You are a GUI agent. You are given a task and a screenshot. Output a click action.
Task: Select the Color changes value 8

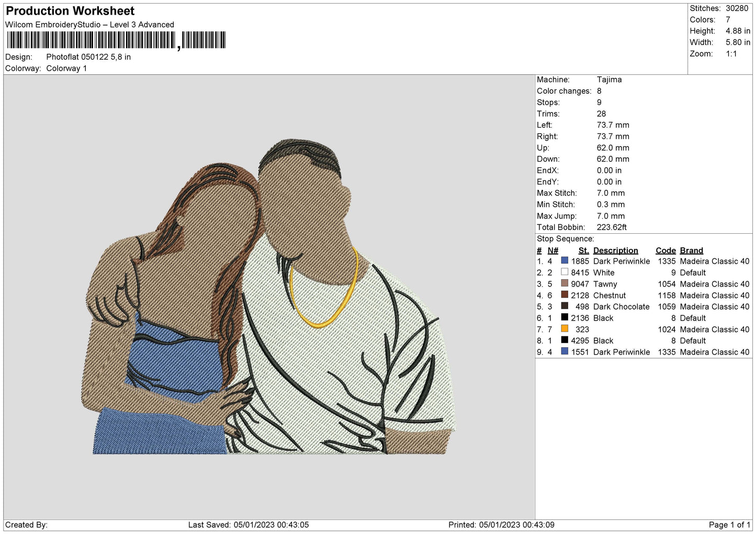599,91
